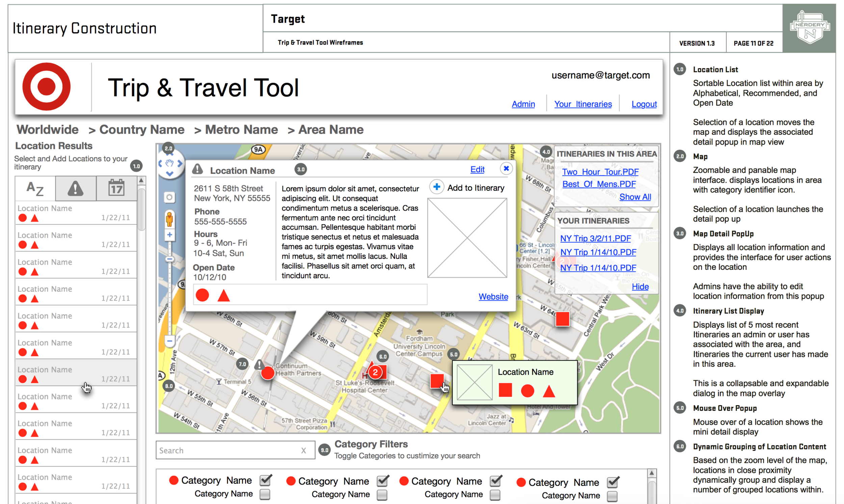Screen dimensions: 844x504
Task: Pan map down with the down arrow control
Action: (170, 174)
